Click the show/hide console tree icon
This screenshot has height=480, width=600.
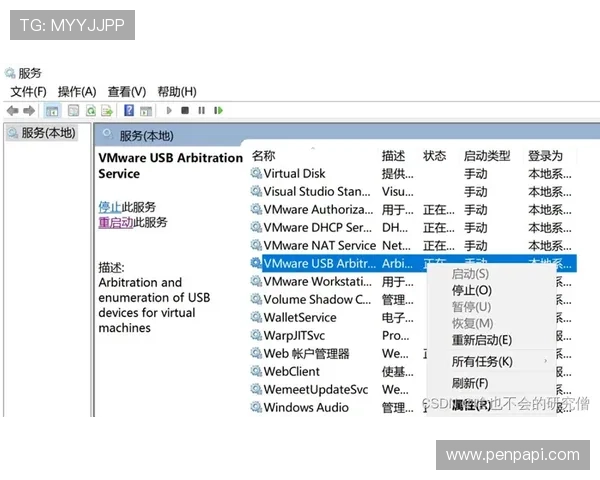point(52,111)
